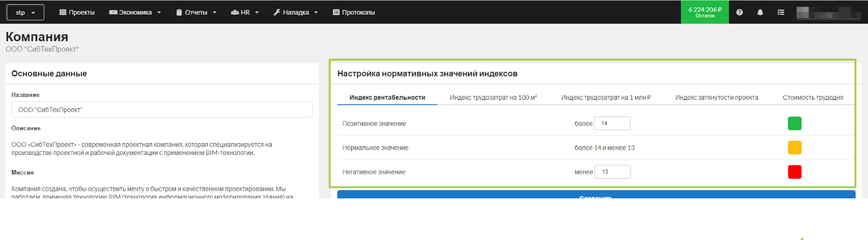This screenshot has width=868, height=240.
Task: Click the Негативное значение row label
Action: [x=374, y=172]
